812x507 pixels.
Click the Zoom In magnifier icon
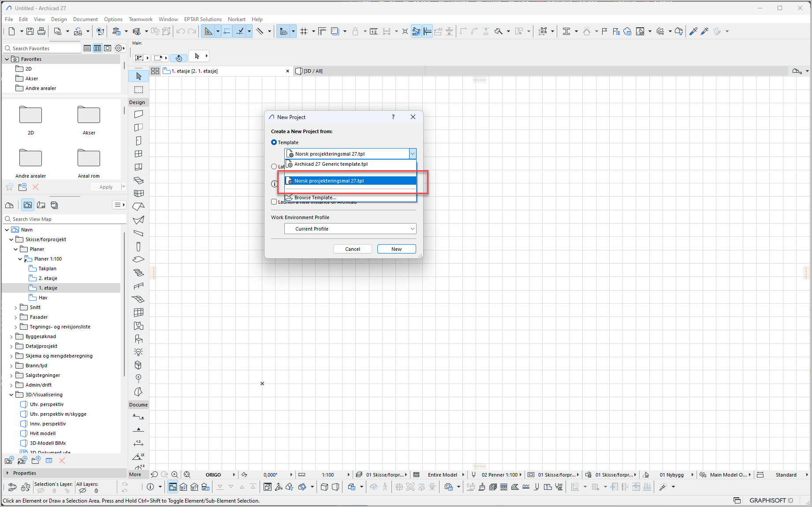tap(175, 475)
